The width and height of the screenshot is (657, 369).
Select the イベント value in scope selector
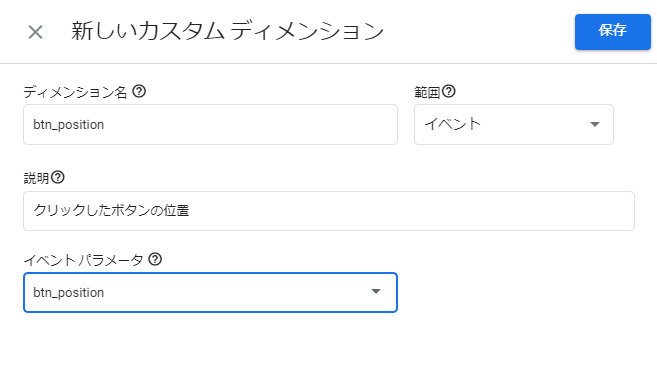coord(453,124)
